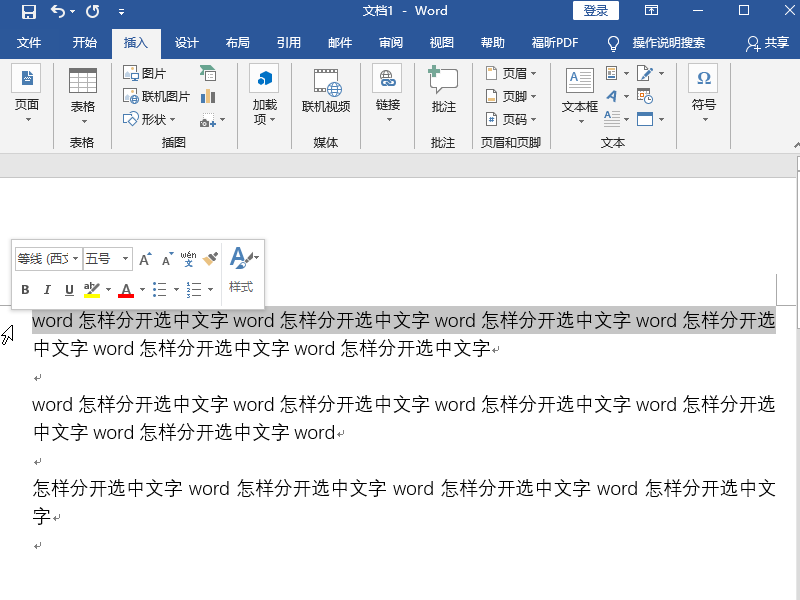Image resolution: width=800 pixels, height=600 pixels.
Task: Click the paragraph starting 怎样分开选中文字 word
Action: pos(404,503)
